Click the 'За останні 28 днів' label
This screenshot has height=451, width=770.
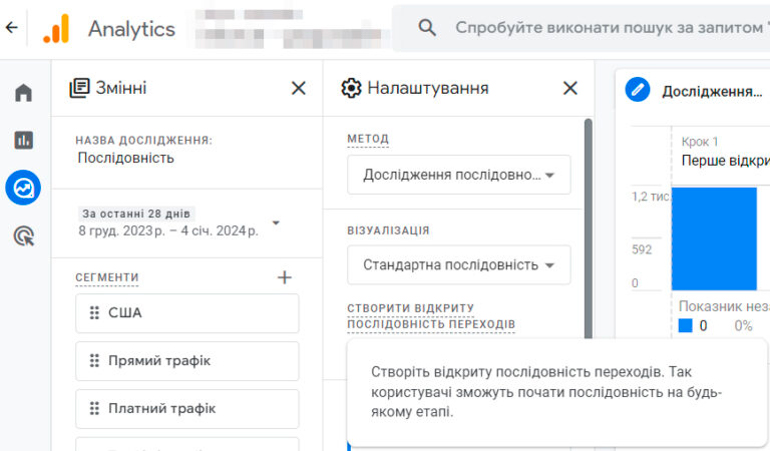click(x=136, y=214)
